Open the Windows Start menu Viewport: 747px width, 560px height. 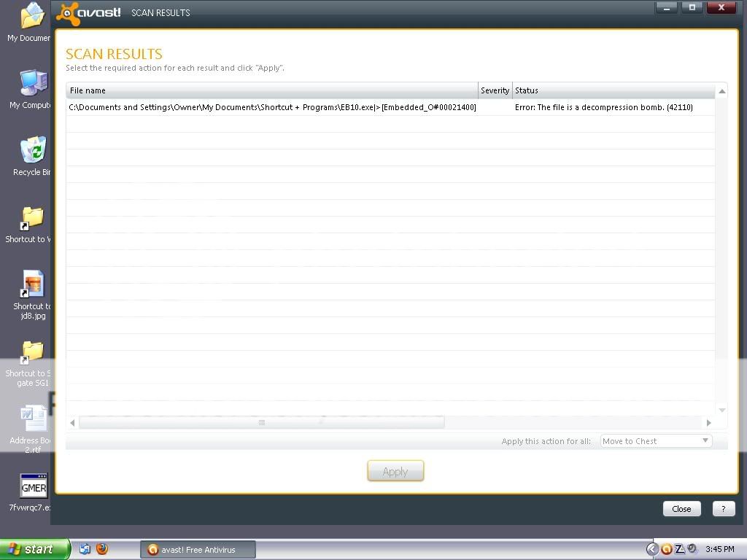pos(35,549)
